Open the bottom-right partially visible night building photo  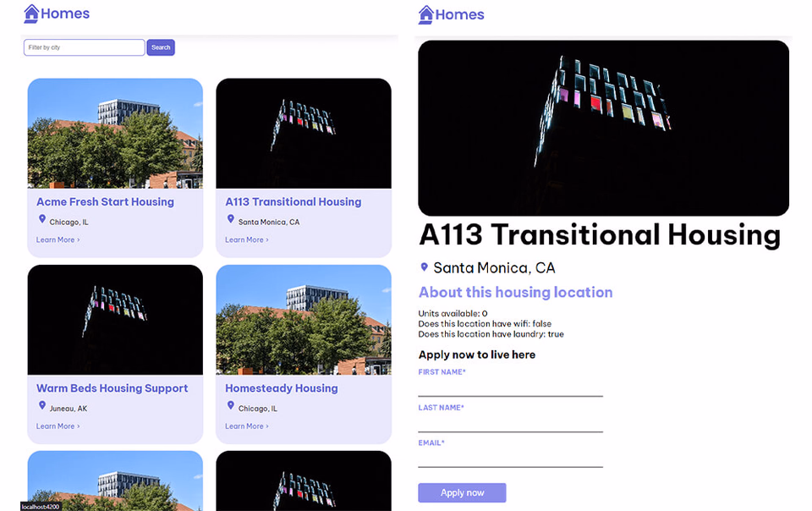[304, 481]
